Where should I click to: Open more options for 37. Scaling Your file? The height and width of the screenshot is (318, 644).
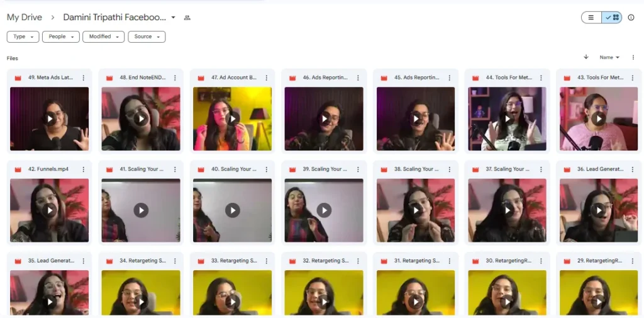pos(541,169)
